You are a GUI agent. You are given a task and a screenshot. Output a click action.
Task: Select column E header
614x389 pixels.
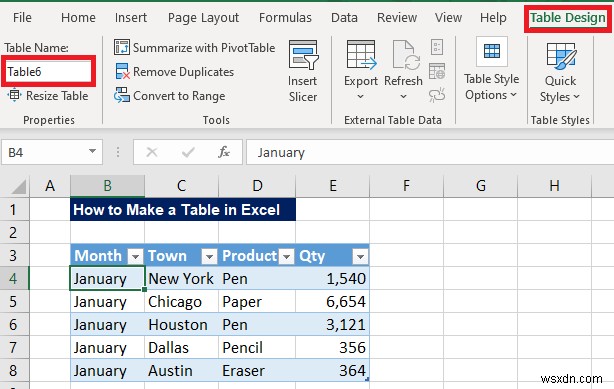coord(332,186)
